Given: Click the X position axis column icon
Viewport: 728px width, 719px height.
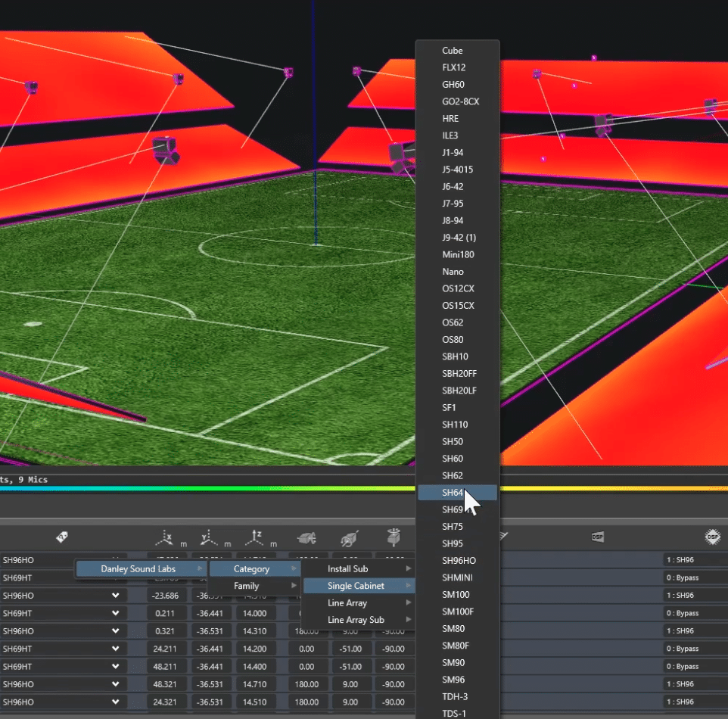Looking at the screenshot, I should [x=165, y=538].
